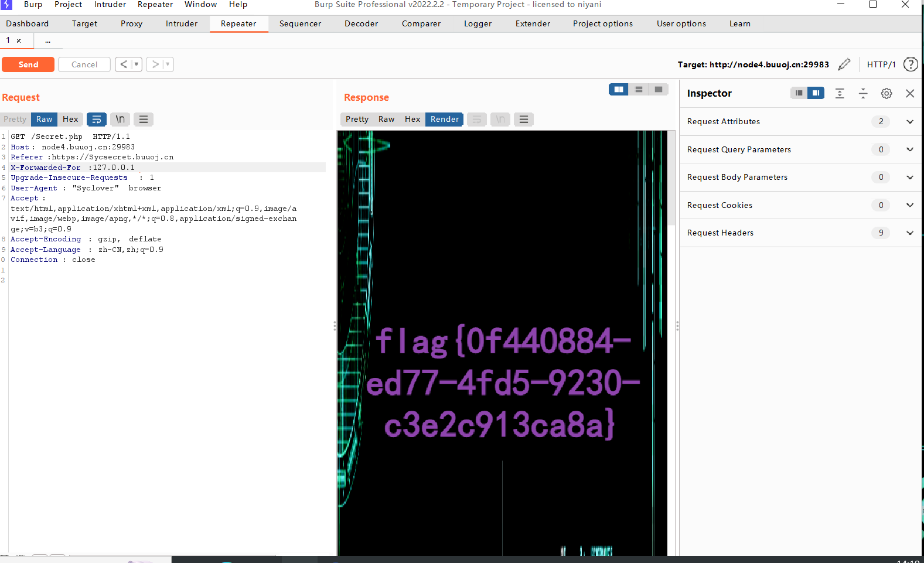924x563 pixels.
Task: Toggle request non-printable characters \n icon
Action: 120,120
